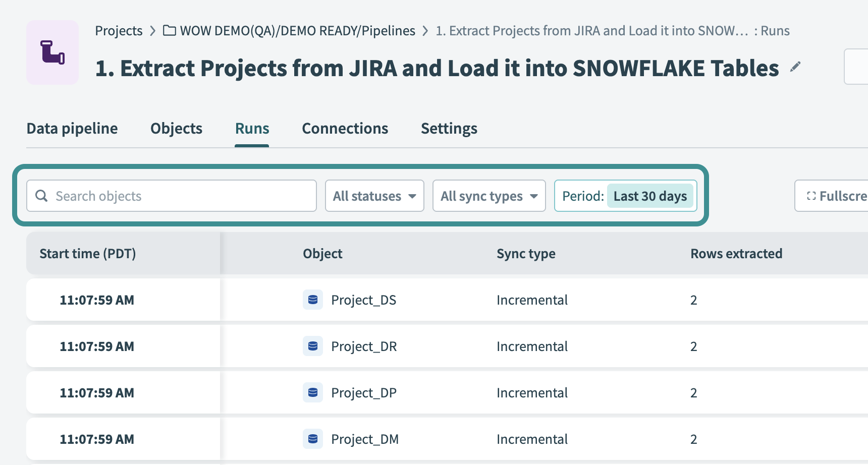This screenshot has height=465, width=868.
Task: Switch to the Data pipeline tab
Action: pos(72,129)
